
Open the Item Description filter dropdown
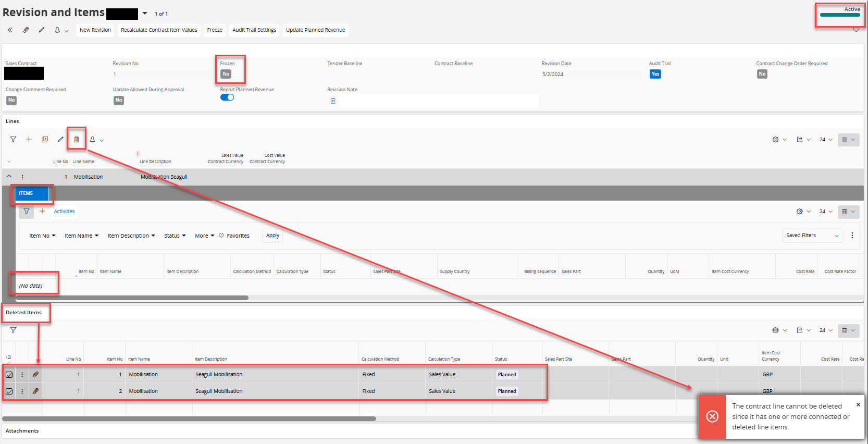pos(131,236)
